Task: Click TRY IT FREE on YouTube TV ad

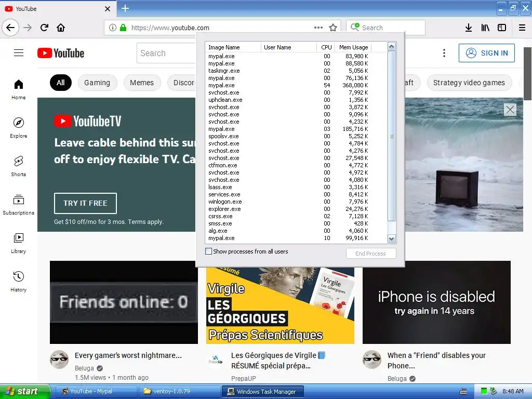Action: 85,203
